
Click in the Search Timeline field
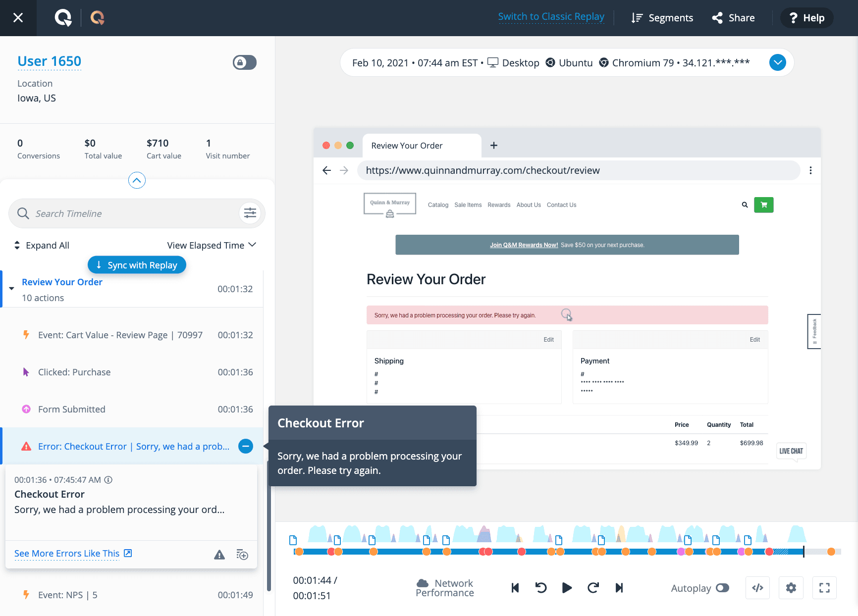[129, 213]
